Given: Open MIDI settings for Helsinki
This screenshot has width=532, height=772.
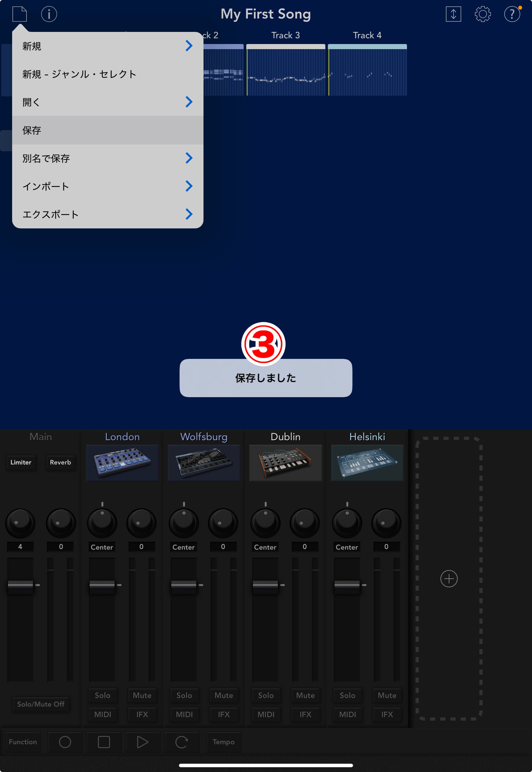Looking at the screenshot, I should [x=348, y=714].
